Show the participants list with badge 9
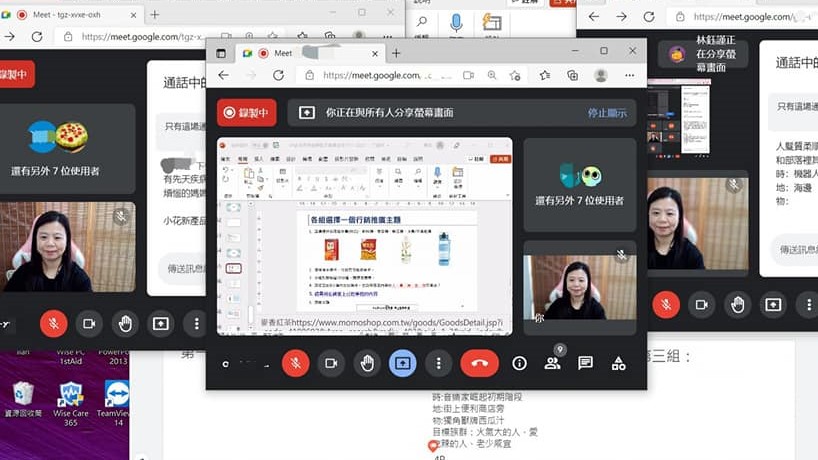The image size is (818, 460). pyautogui.click(x=552, y=363)
